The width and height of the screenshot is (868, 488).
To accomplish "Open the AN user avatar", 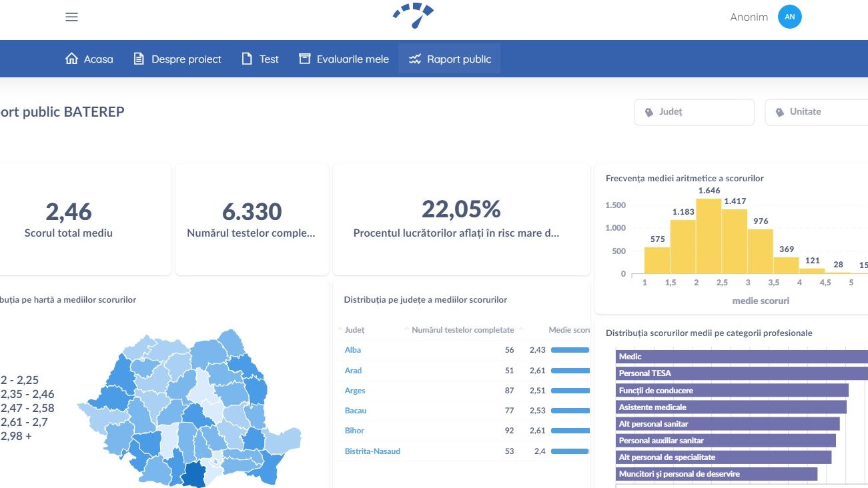I will pyautogui.click(x=790, y=17).
